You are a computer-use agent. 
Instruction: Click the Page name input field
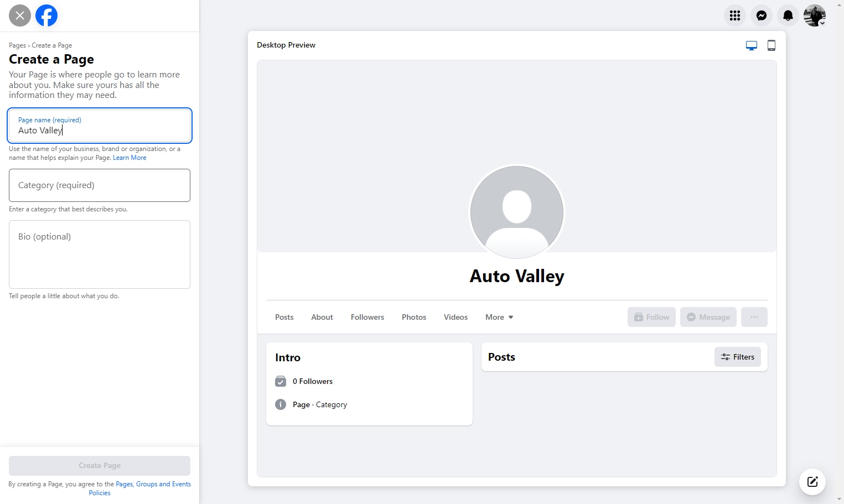(x=100, y=126)
